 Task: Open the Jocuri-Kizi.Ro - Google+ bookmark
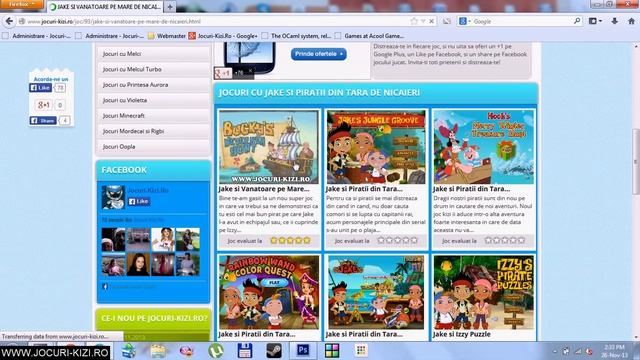tap(223, 36)
